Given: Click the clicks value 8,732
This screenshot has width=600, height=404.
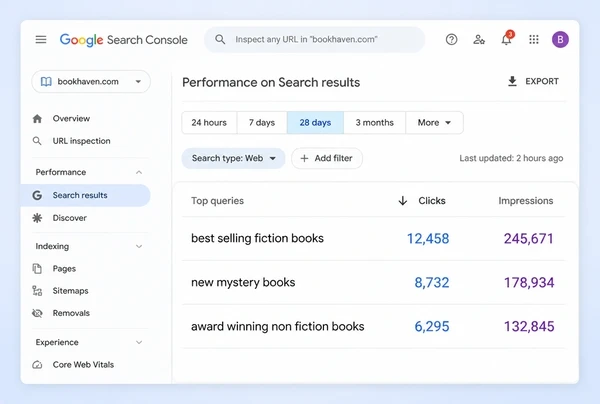Looking at the screenshot, I should point(432,283).
